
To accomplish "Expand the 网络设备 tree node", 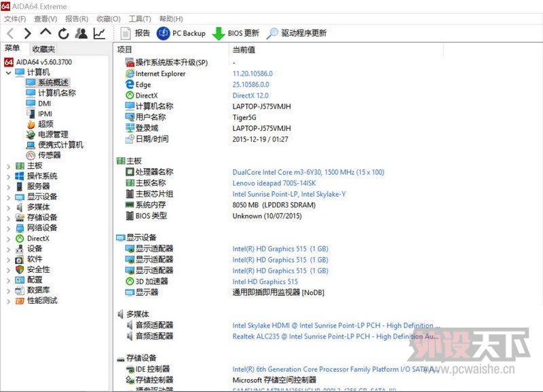I will (9, 229).
